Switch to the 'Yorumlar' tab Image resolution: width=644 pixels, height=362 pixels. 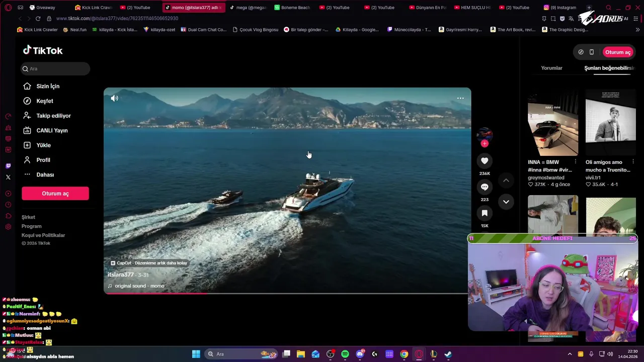(551, 68)
